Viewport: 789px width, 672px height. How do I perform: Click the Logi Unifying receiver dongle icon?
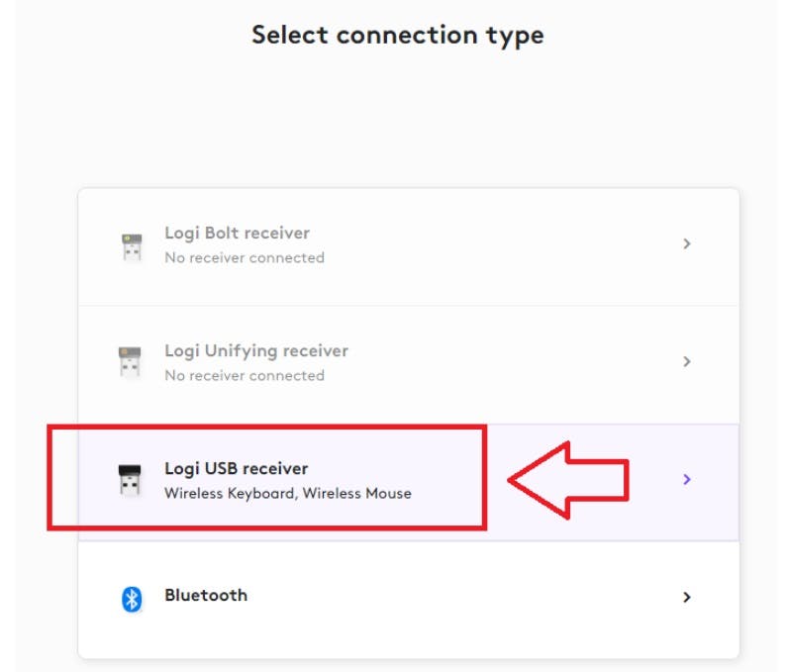pos(131,363)
